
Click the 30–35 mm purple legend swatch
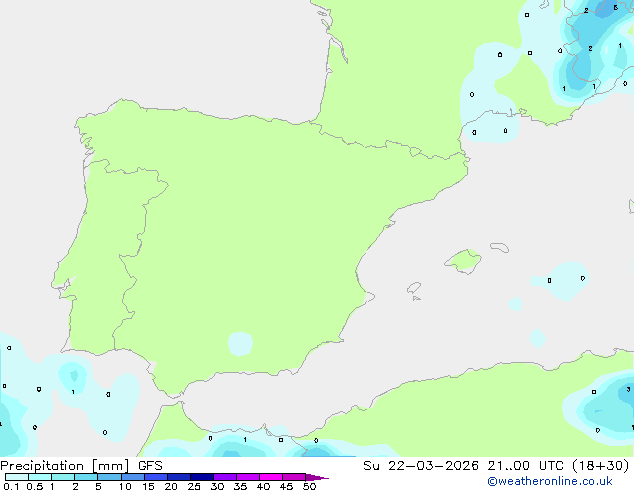coord(225,477)
